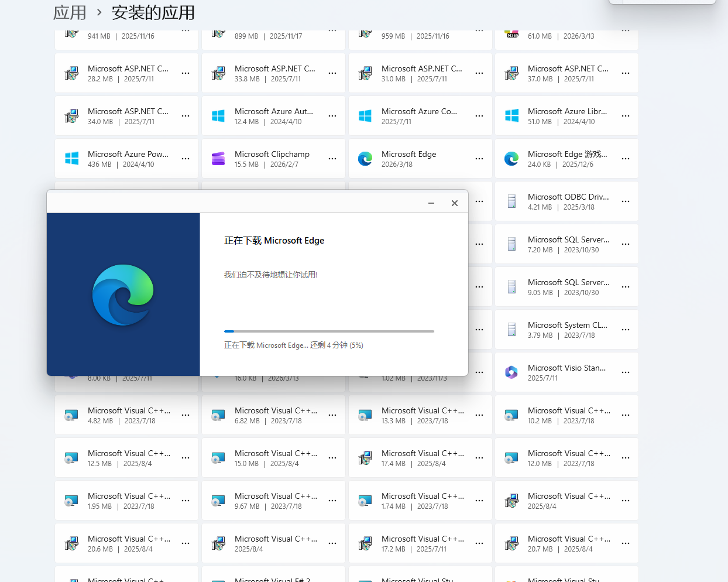
Task: Click the icon of ASP.NET 31.0 MB app
Action: [x=365, y=73]
